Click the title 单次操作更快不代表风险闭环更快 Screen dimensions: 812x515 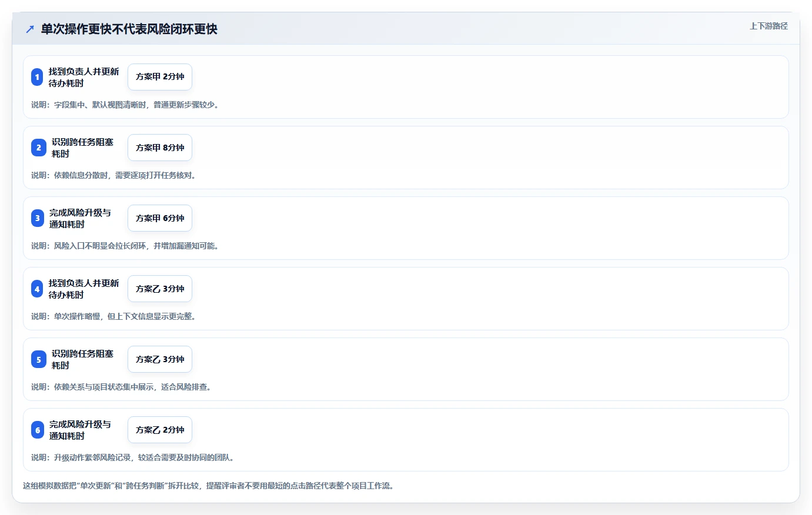(129, 29)
